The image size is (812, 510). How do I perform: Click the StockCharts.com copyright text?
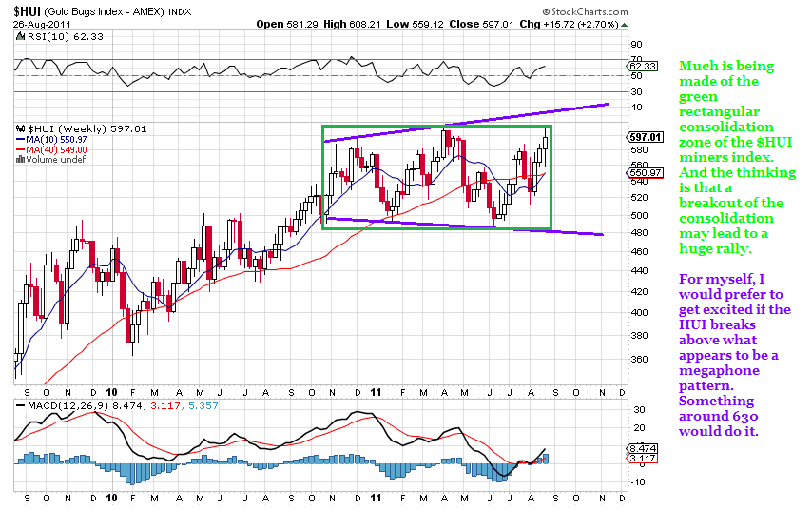pyautogui.click(x=585, y=11)
